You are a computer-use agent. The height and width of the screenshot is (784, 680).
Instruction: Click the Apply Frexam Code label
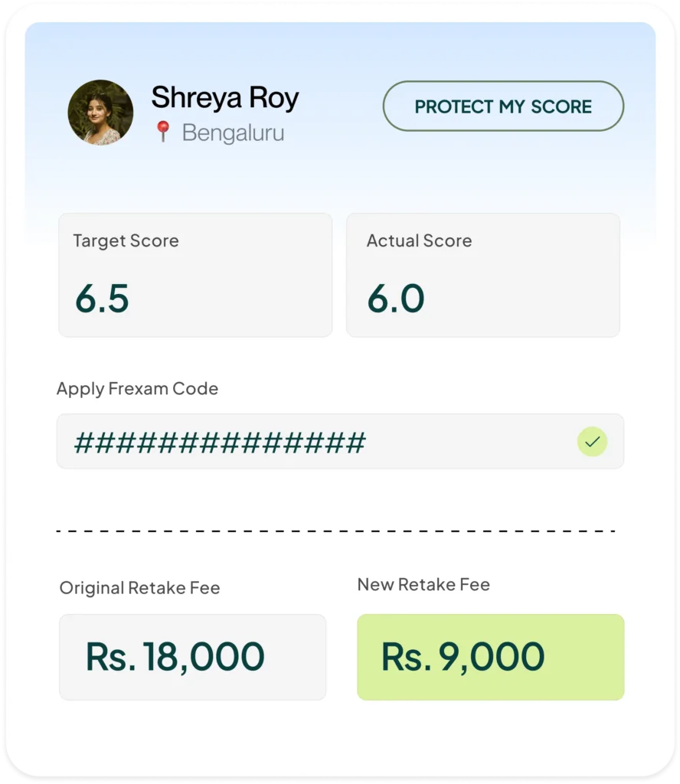coord(137,388)
